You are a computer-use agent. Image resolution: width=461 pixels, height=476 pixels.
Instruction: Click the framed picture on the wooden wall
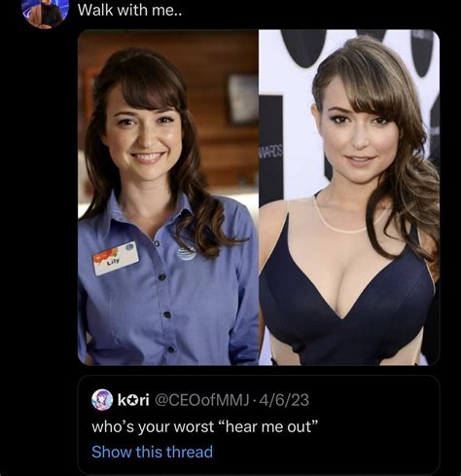(x=242, y=99)
